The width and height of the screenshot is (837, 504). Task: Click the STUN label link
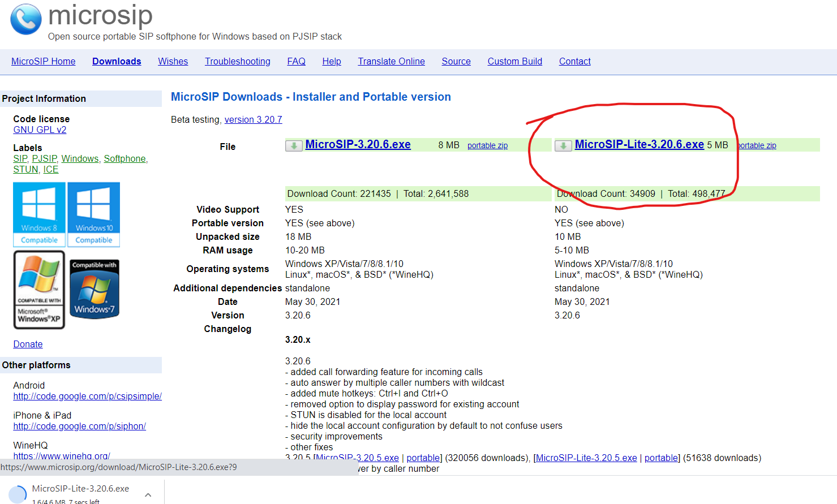coord(26,169)
